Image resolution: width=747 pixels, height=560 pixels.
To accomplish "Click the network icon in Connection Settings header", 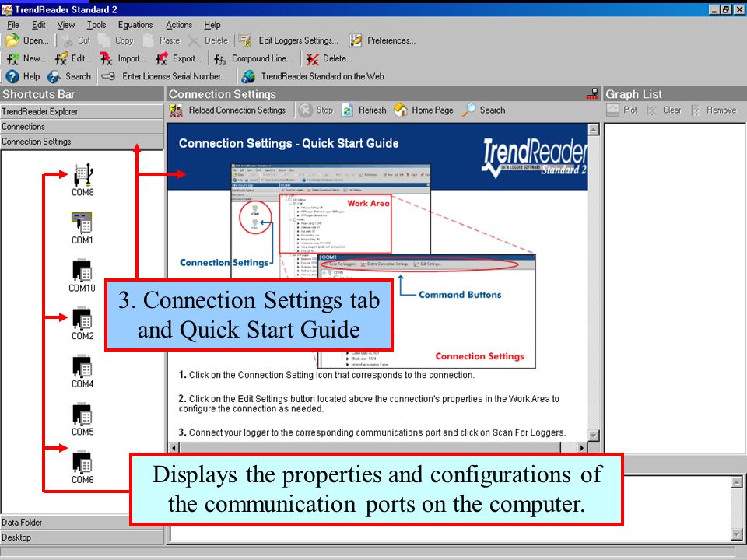I will pyautogui.click(x=592, y=94).
